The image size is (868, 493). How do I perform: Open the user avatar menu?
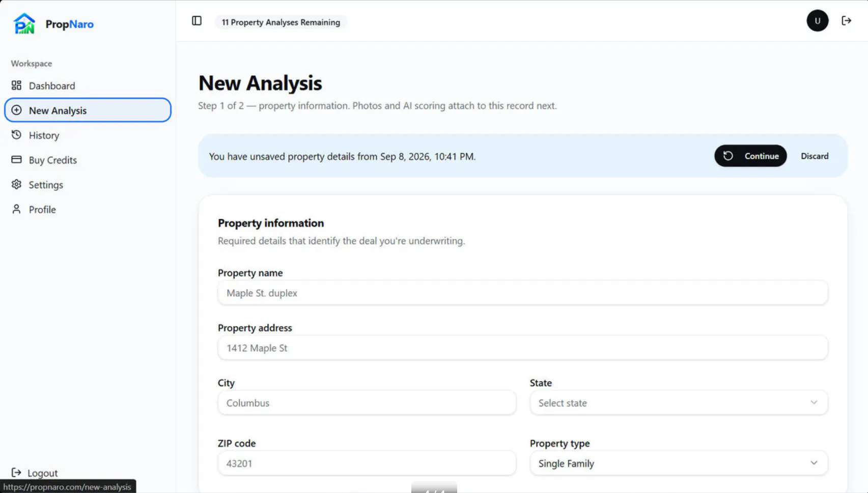(x=817, y=21)
